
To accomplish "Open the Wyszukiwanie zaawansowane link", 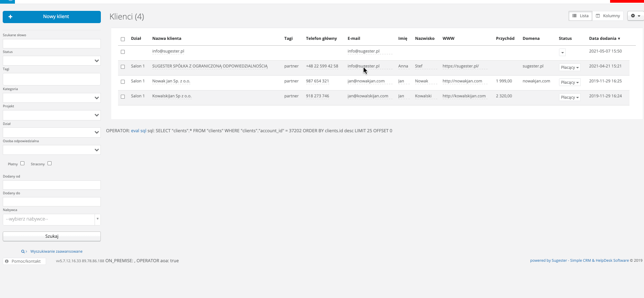I will 56,251.
